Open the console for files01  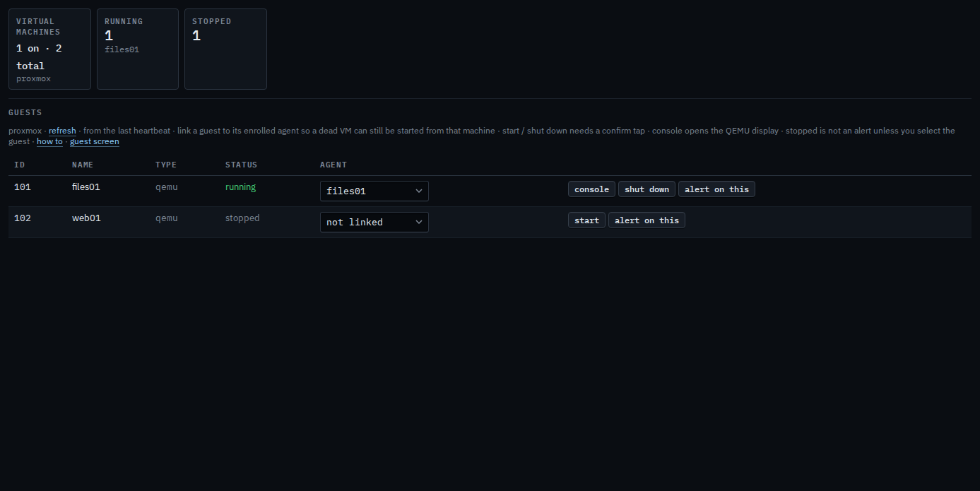coord(591,189)
